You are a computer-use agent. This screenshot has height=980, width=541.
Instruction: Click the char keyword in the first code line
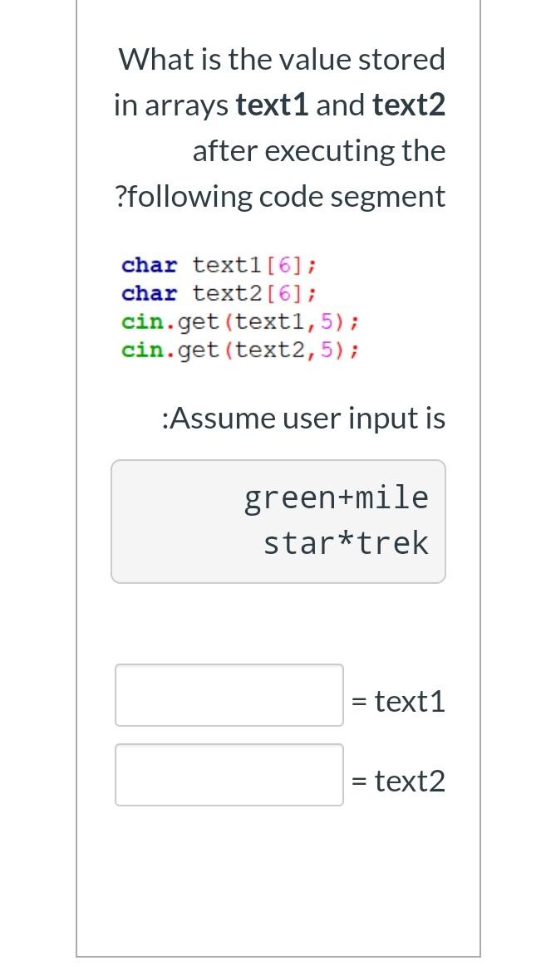click(x=149, y=265)
